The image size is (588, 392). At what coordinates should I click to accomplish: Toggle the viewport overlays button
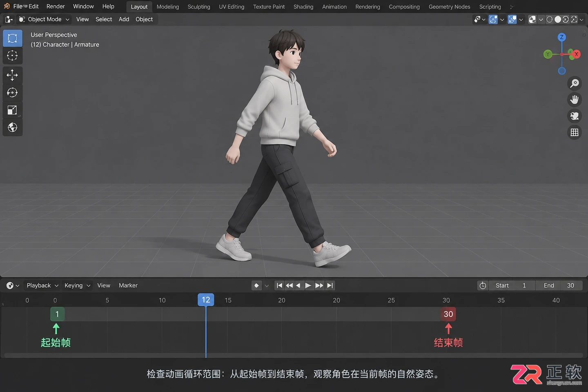pos(512,19)
